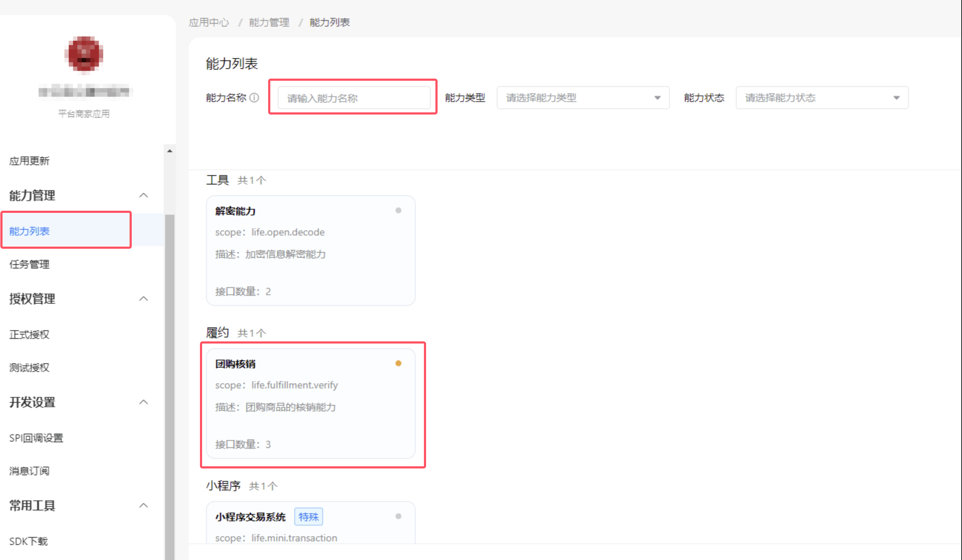
Task: Select 能力列表 in the sidebar
Action: [29, 231]
